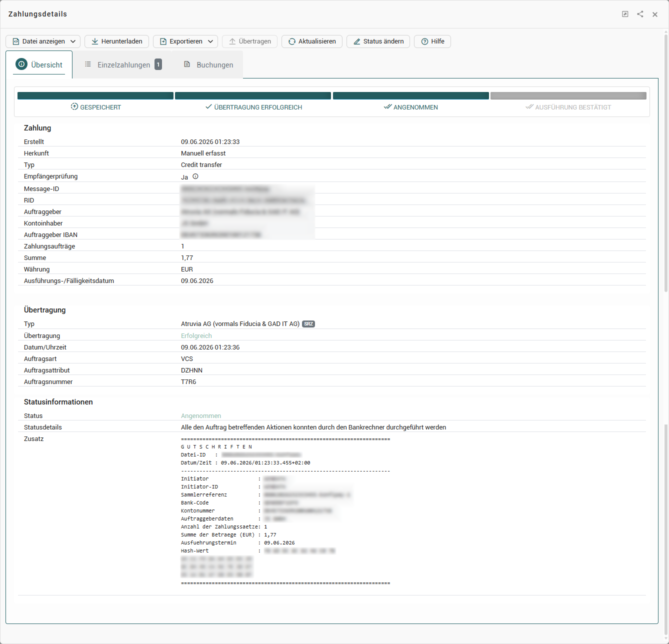Click the Herunterladen button
Image resolution: width=669 pixels, height=644 pixels.
coord(116,41)
